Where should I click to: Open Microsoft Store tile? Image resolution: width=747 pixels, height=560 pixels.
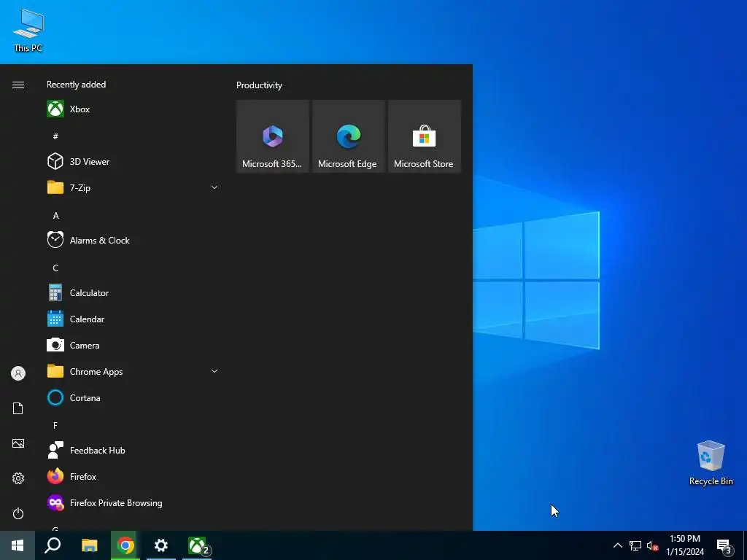(x=425, y=136)
